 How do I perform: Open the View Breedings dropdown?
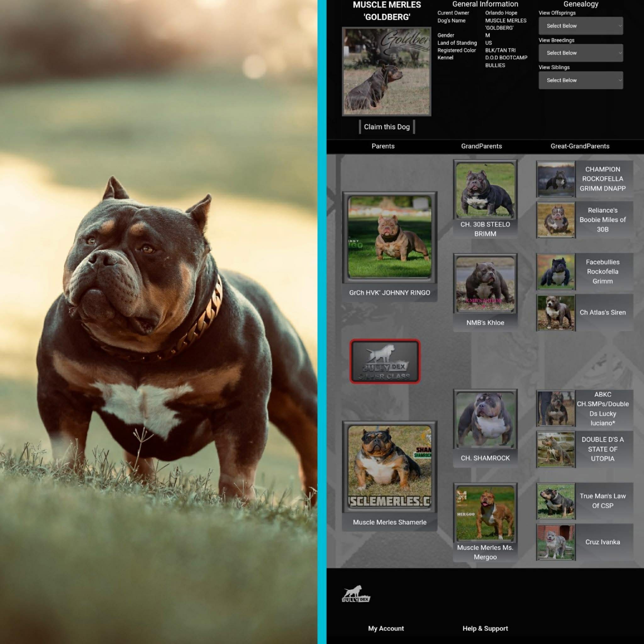(581, 53)
